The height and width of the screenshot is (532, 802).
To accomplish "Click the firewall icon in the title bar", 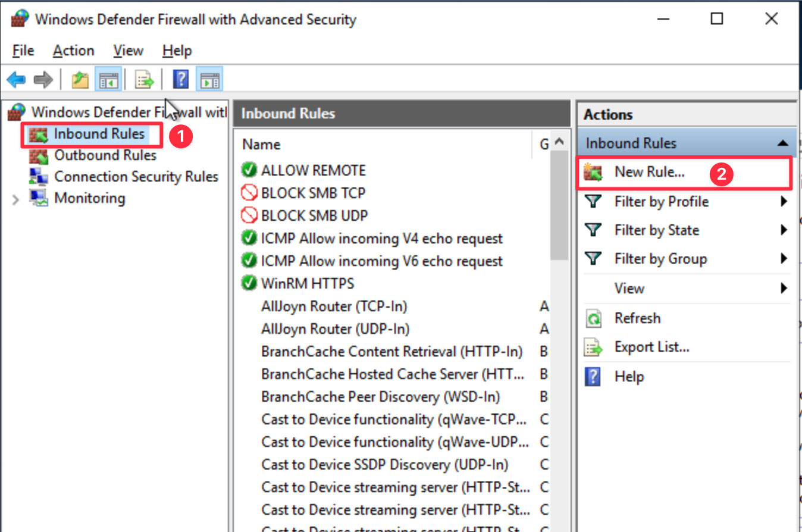I will point(20,19).
